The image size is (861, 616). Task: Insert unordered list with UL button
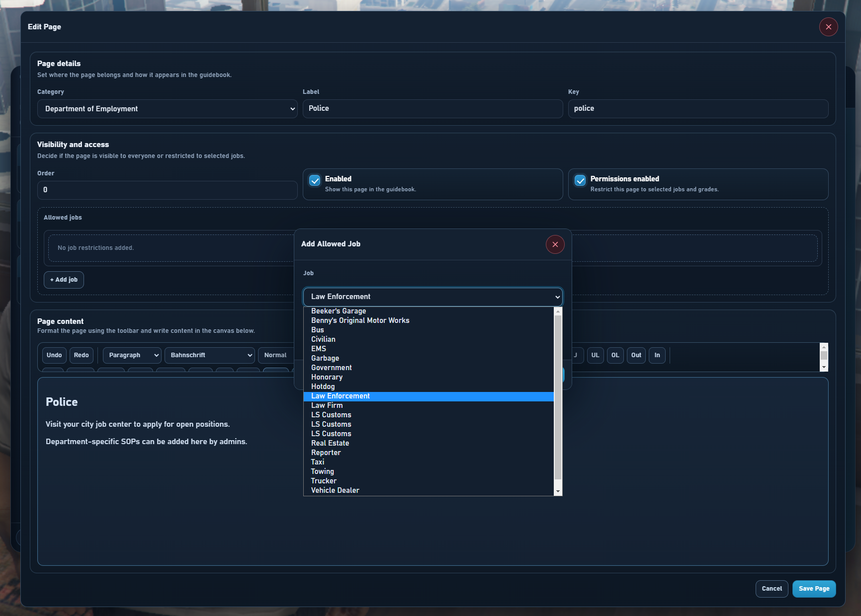pyautogui.click(x=595, y=355)
